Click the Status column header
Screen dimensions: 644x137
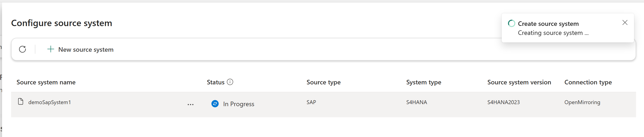215,82
